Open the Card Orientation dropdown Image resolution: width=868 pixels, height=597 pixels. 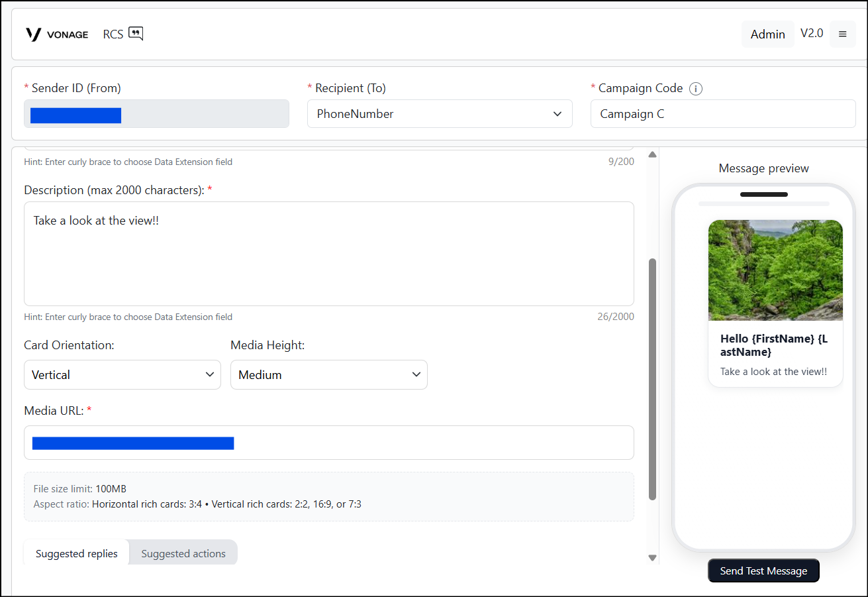click(122, 375)
